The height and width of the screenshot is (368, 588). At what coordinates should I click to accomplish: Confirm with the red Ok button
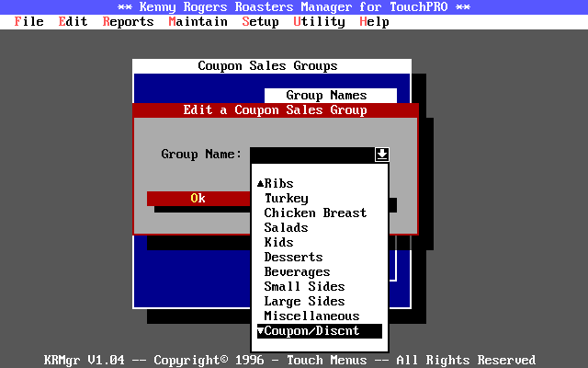(x=198, y=199)
